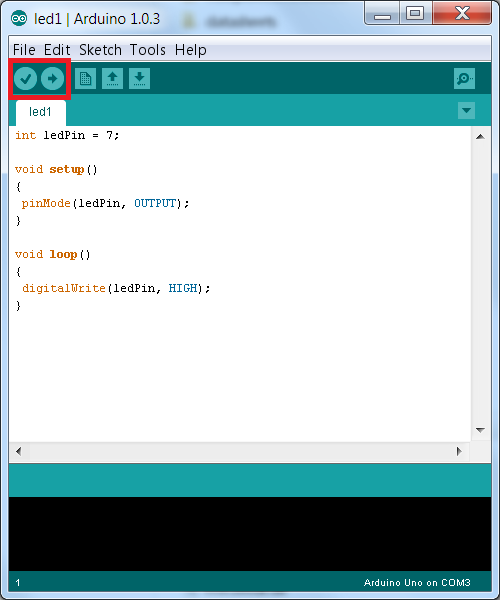The width and height of the screenshot is (500, 600).
Task: Click the horizontal scroll left arrow
Action: 18,452
